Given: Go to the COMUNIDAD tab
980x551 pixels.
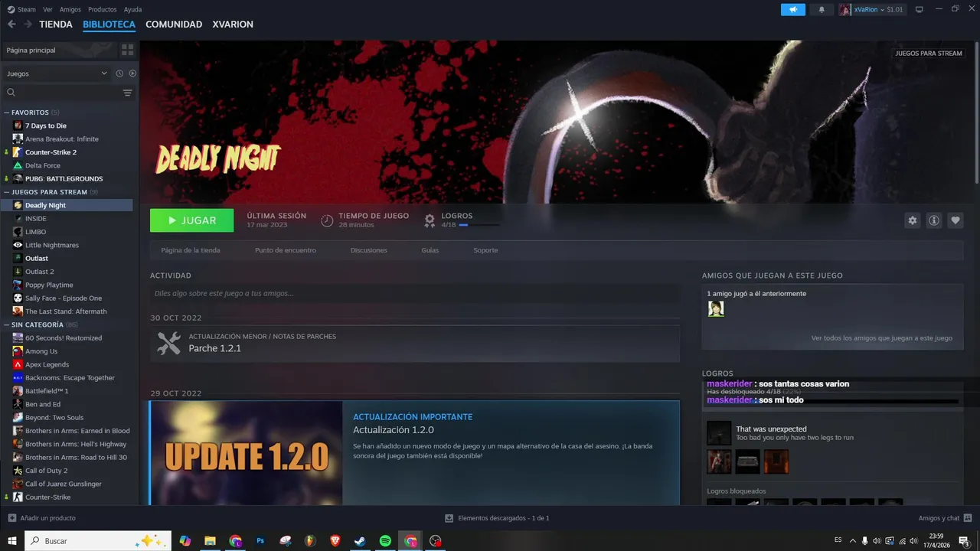Looking at the screenshot, I should click(174, 24).
